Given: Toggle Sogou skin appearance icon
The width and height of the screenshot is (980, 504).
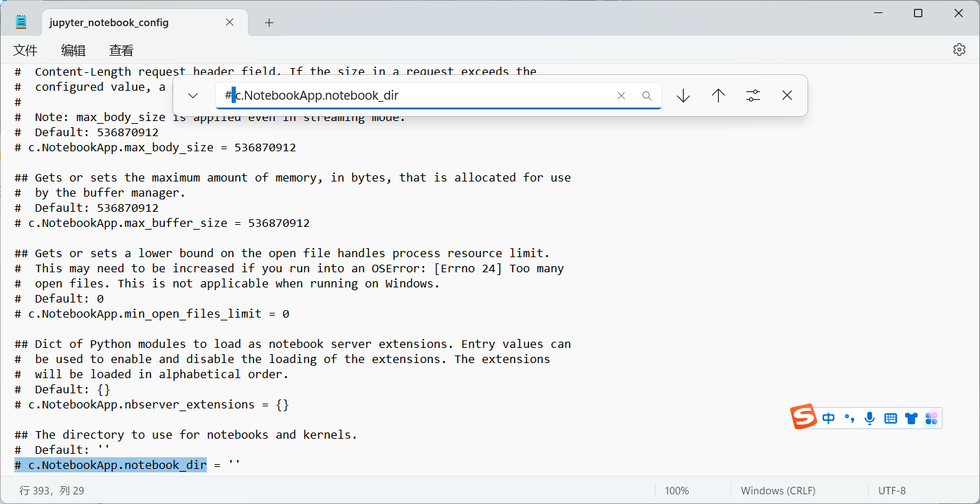Looking at the screenshot, I should pyautogui.click(x=911, y=417).
